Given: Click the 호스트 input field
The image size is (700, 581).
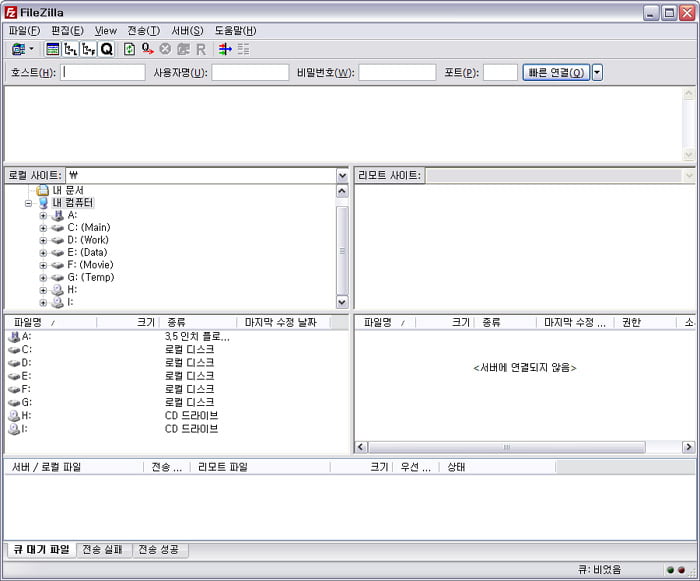Looking at the screenshot, I should click(x=103, y=73).
